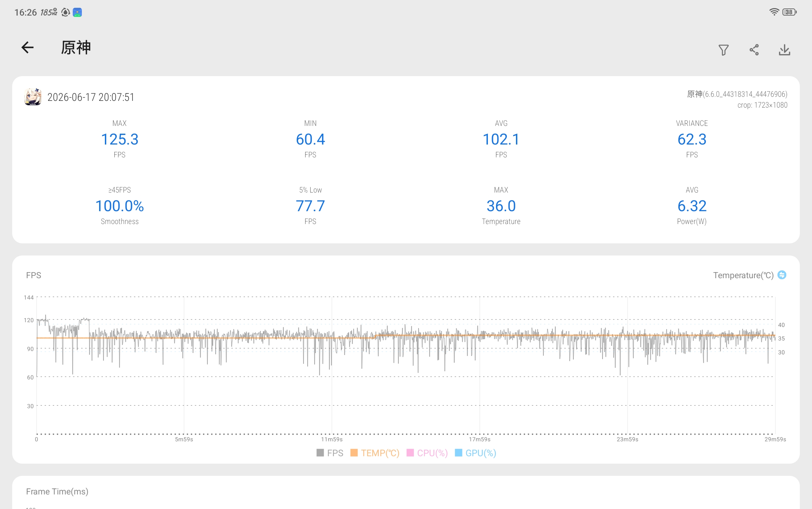Tap the Frame Time(ms) section heading
This screenshot has width=812, height=509.
point(57,491)
